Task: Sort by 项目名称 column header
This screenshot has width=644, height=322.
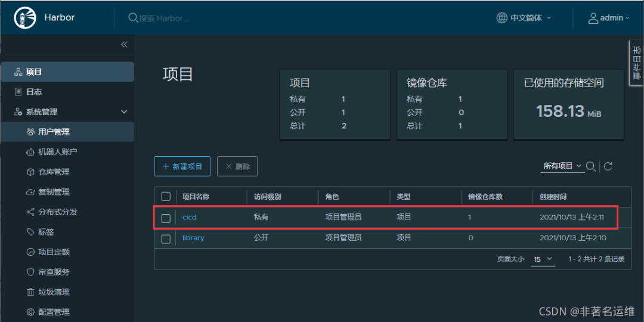Action: pyautogui.click(x=196, y=197)
